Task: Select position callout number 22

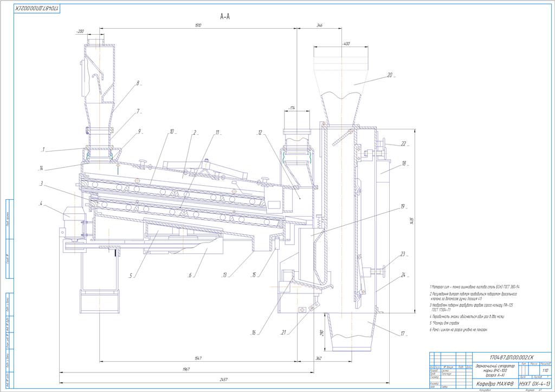Action: pos(404,144)
